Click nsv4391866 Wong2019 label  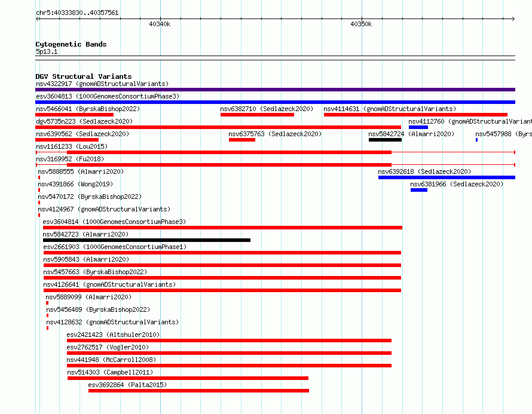click(75, 184)
